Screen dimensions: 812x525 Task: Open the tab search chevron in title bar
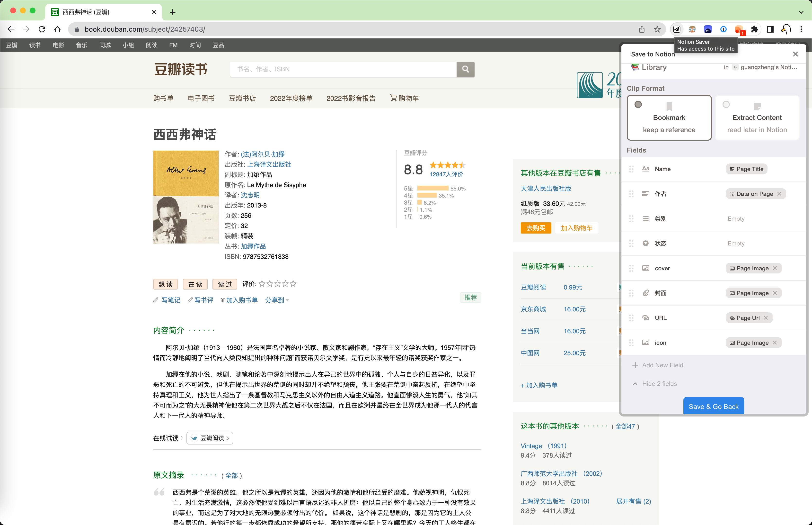[x=801, y=12]
